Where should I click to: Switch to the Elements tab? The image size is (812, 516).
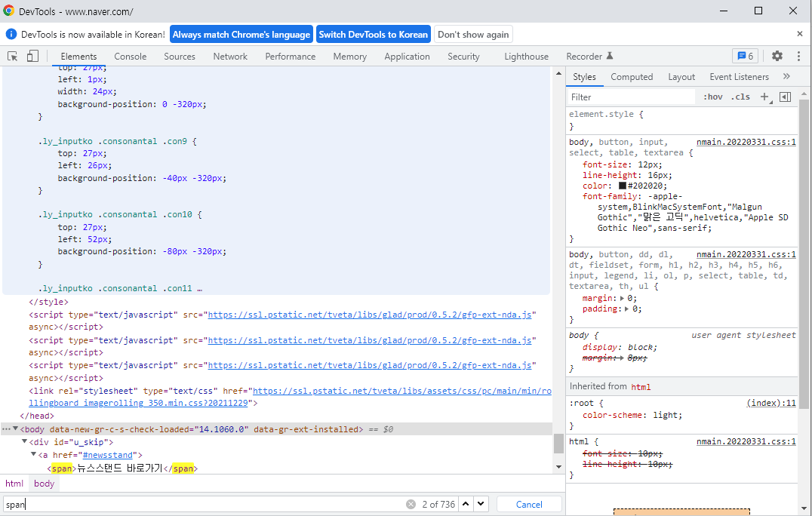click(x=78, y=57)
